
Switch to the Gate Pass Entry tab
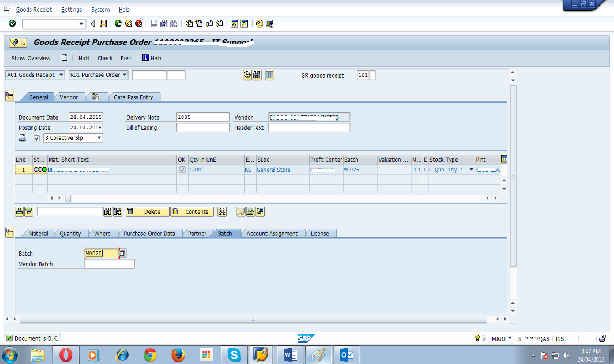pyautogui.click(x=134, y=97)
